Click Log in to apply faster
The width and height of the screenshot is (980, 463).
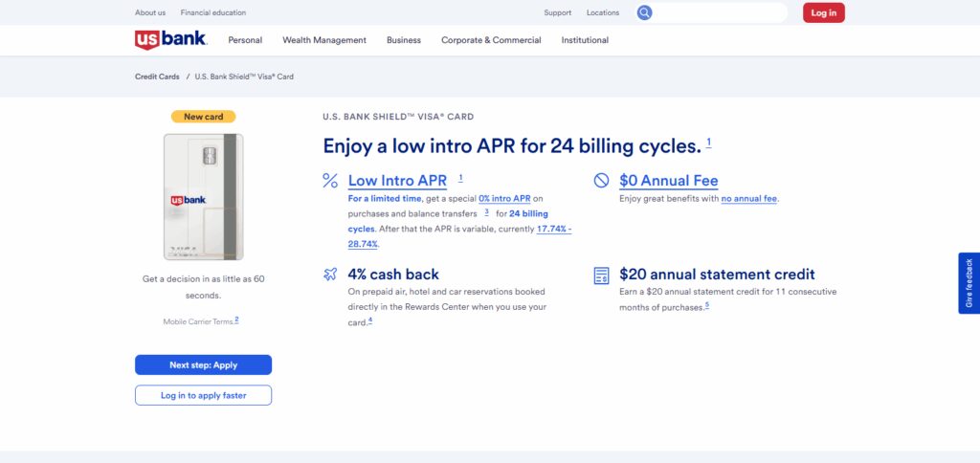[203, 395]
